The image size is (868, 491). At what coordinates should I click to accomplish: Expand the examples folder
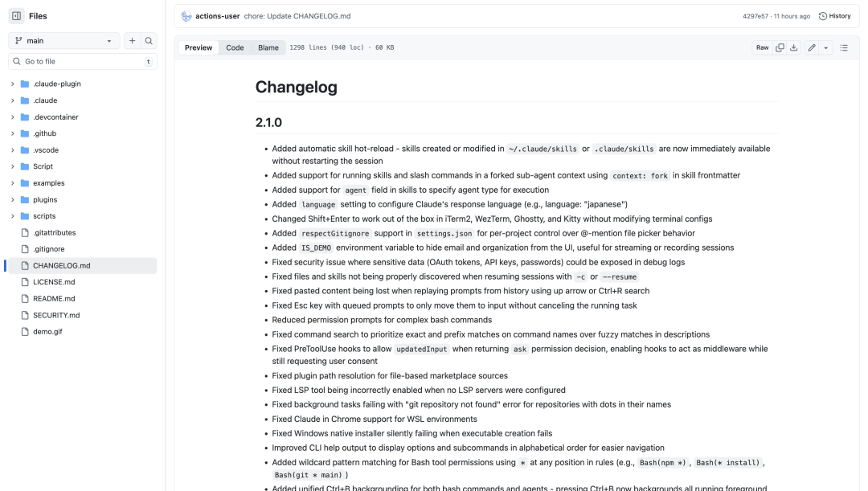(49, 182)
